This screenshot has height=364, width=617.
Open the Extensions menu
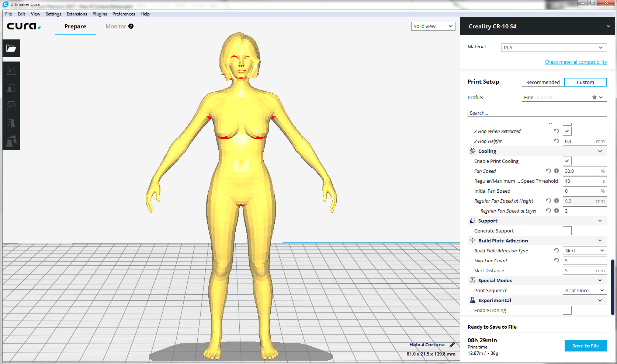[x=77, y=14]
